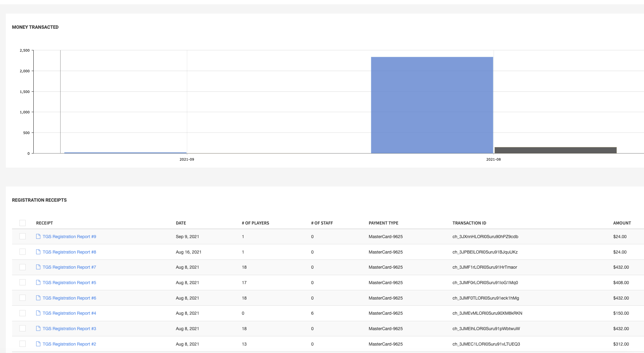Click document icon beside Registration Report #9
Screen dimensions: 644x353
tap(38, 237)
